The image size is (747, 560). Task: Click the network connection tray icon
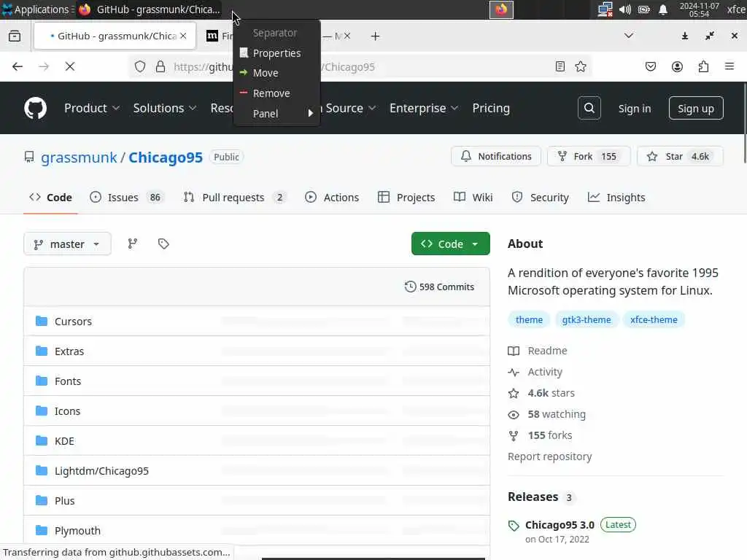point(605,9)
